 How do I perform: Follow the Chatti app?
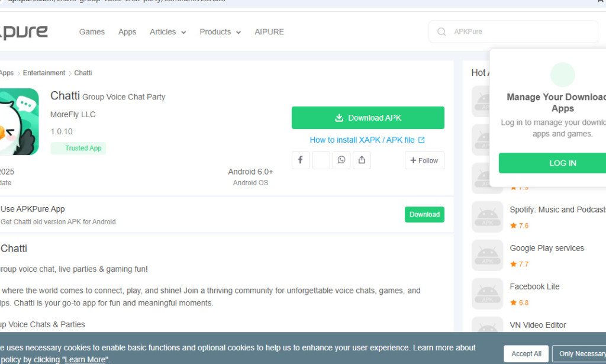[424, 160]
